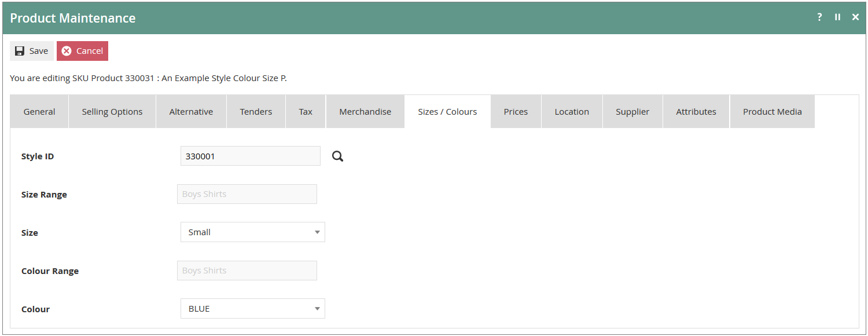Open the Product Media tab
The width and height of the screenshot is (868, 336).
(772, 111)
